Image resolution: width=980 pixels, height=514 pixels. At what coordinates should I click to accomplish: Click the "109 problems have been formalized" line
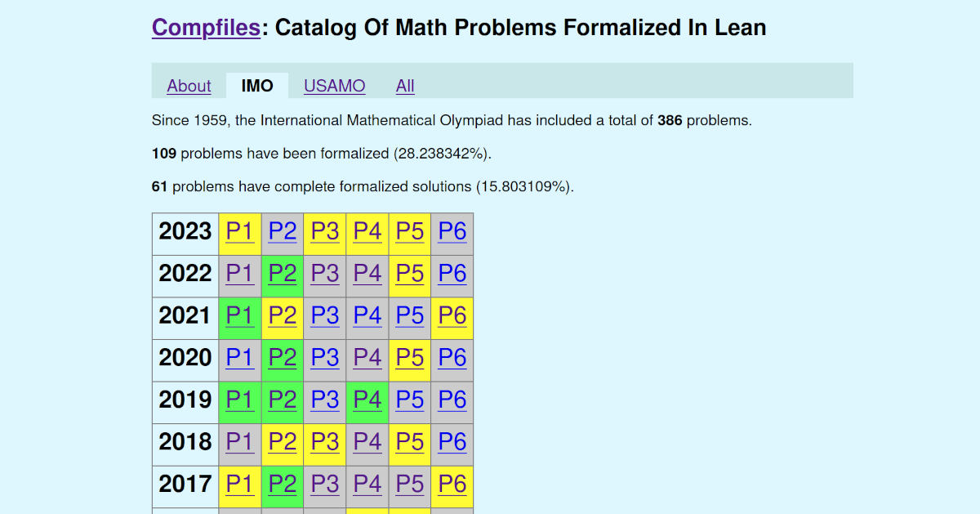pyautogui.click(x=322, y=154)
